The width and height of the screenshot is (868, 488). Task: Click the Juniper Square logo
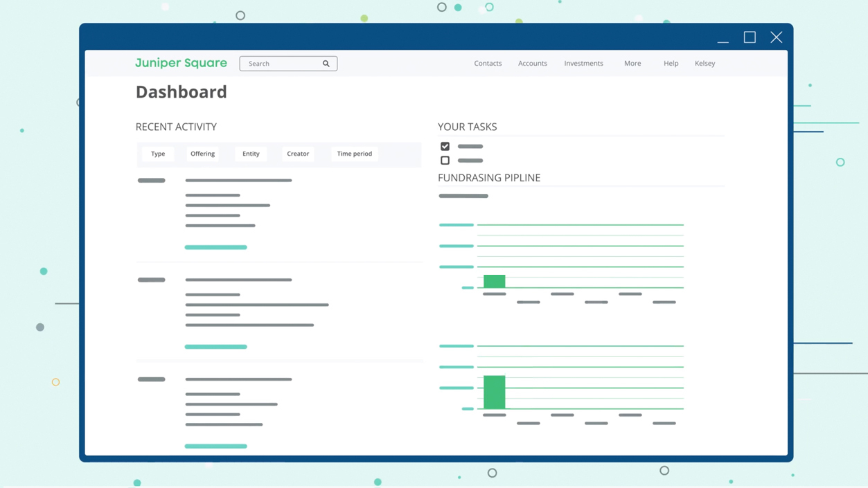point(181,63)
